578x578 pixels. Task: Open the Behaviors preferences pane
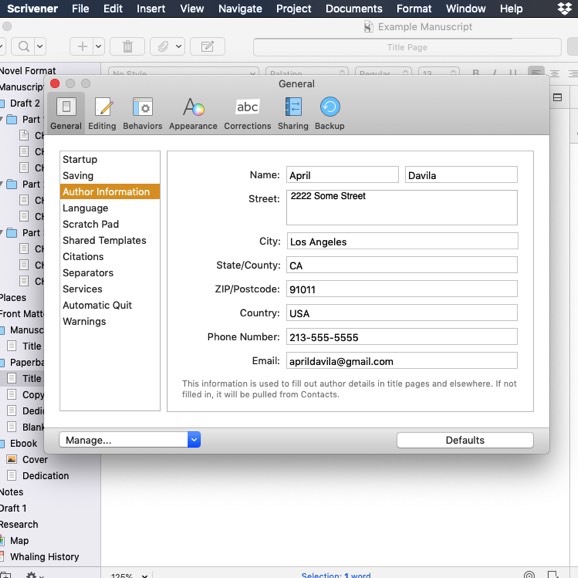pyautogui.click(x=142, y=113)
